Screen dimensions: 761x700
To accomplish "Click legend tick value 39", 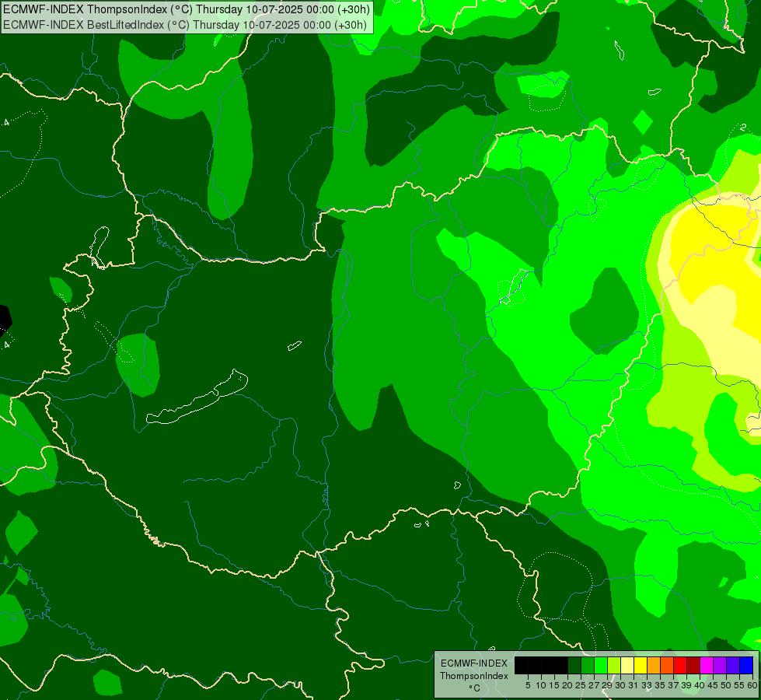I will [686, 685].
